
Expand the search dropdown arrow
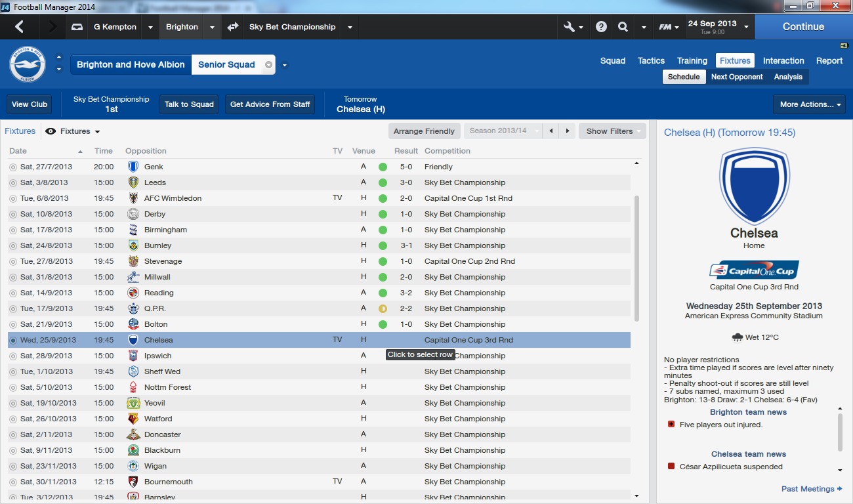(644, 28)
